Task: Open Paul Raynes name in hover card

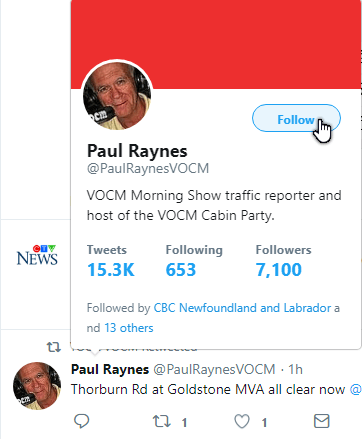Action: coord(137,151)
